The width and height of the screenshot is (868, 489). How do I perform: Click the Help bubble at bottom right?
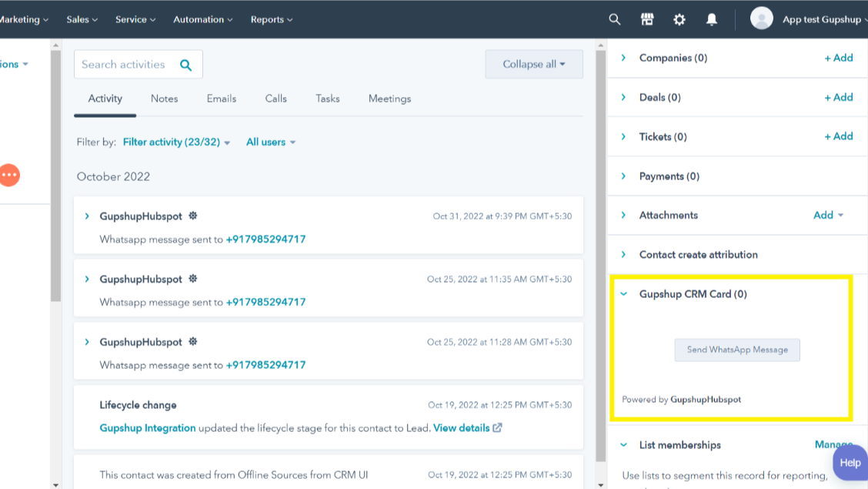850,462
